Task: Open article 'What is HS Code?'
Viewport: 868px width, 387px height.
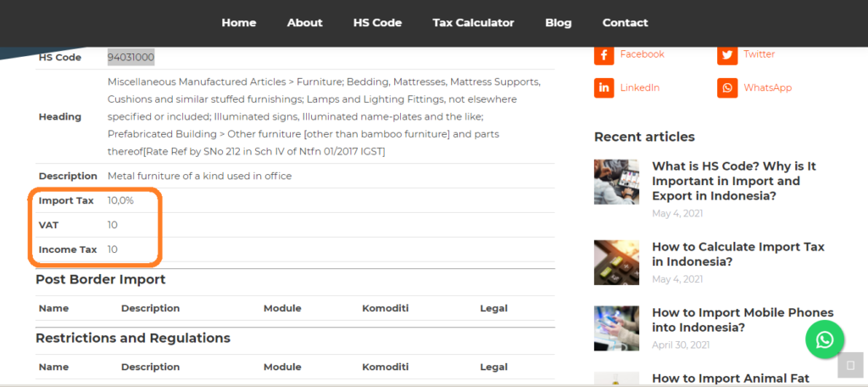Action: (734, 181)
